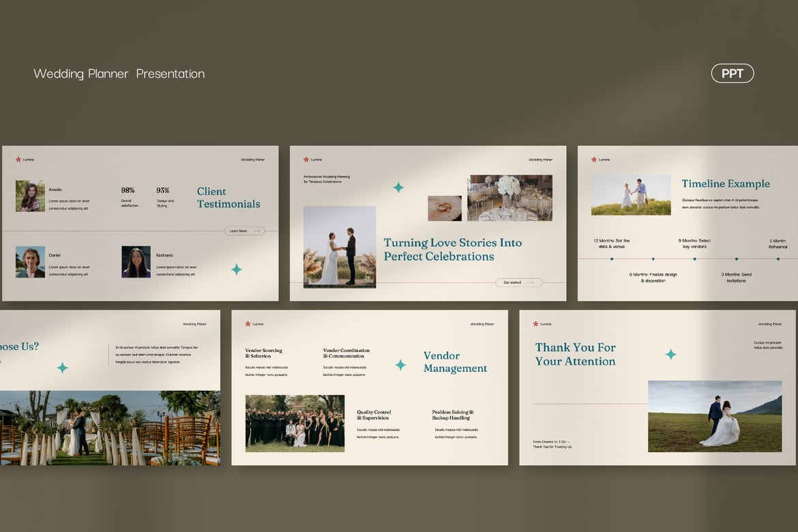The width and height of the screenshot is (798, 532).
Task: Click the red Lumine logo on Vendor Management slide
Action: coord(248,324)
